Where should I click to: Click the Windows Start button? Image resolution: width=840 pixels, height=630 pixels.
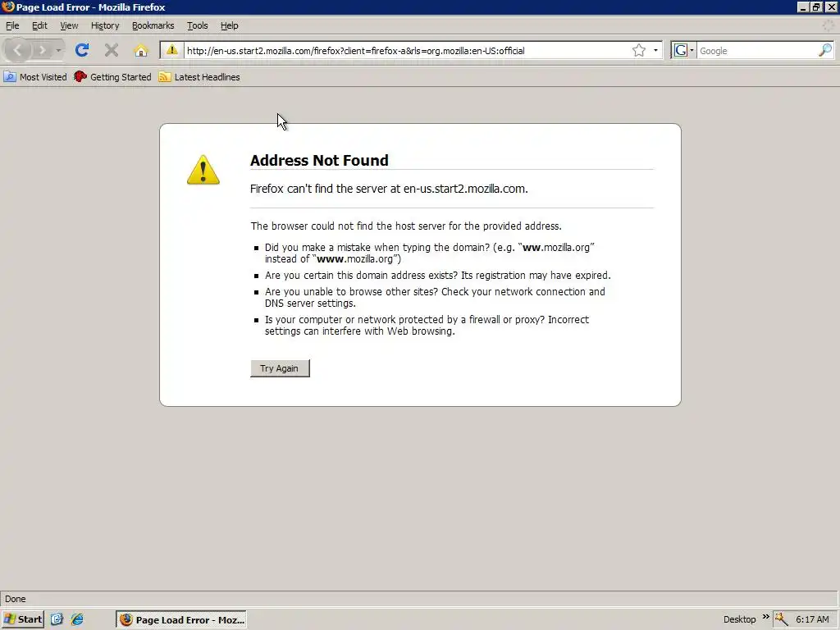[22, 620]
